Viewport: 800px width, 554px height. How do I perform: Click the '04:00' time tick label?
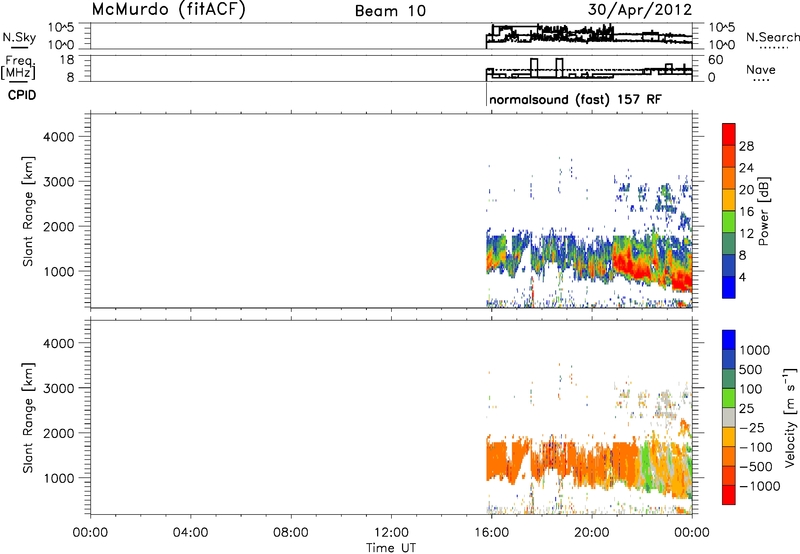pos(190,533)
